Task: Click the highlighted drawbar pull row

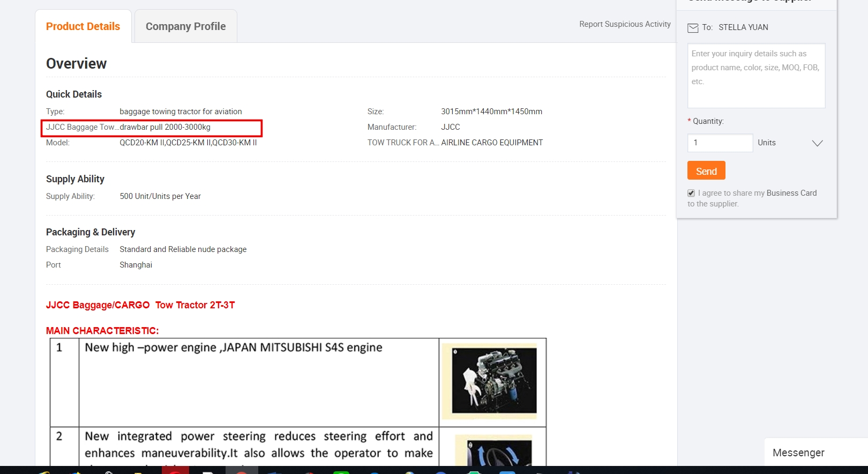Action: (x=152, y=128)
